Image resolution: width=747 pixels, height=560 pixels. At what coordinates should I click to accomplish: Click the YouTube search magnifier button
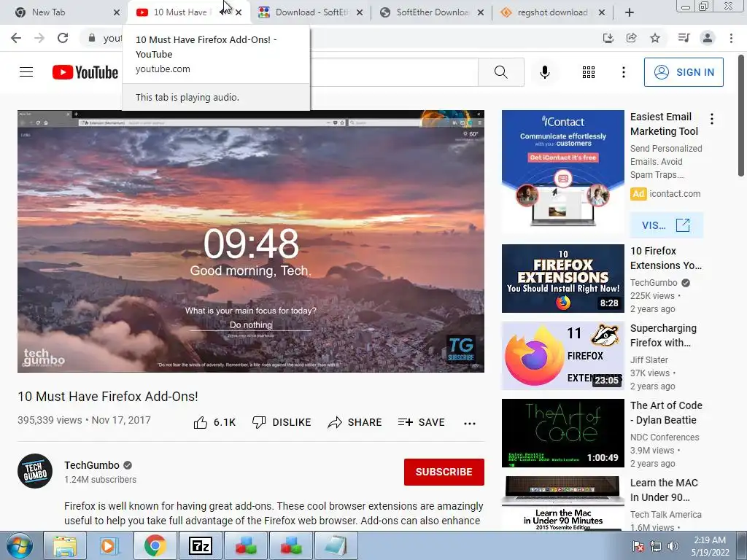point(500,72)
